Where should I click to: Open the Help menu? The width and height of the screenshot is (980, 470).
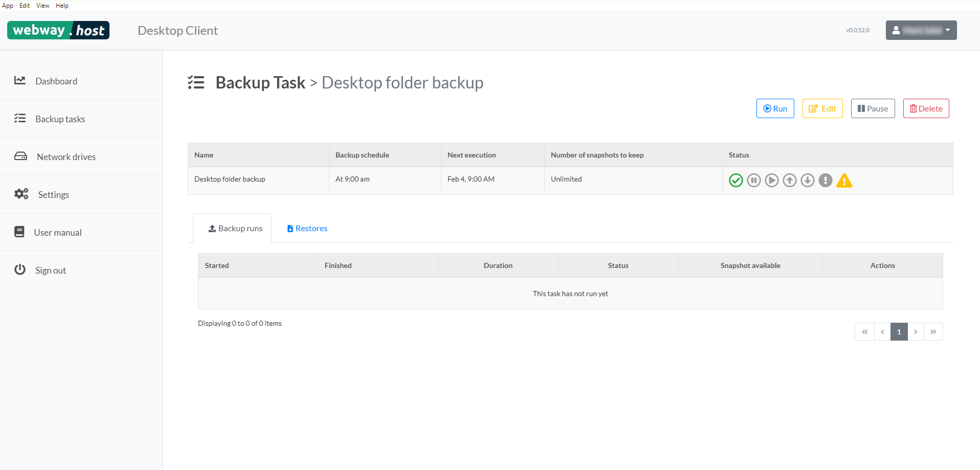click(x=62, y=5)
